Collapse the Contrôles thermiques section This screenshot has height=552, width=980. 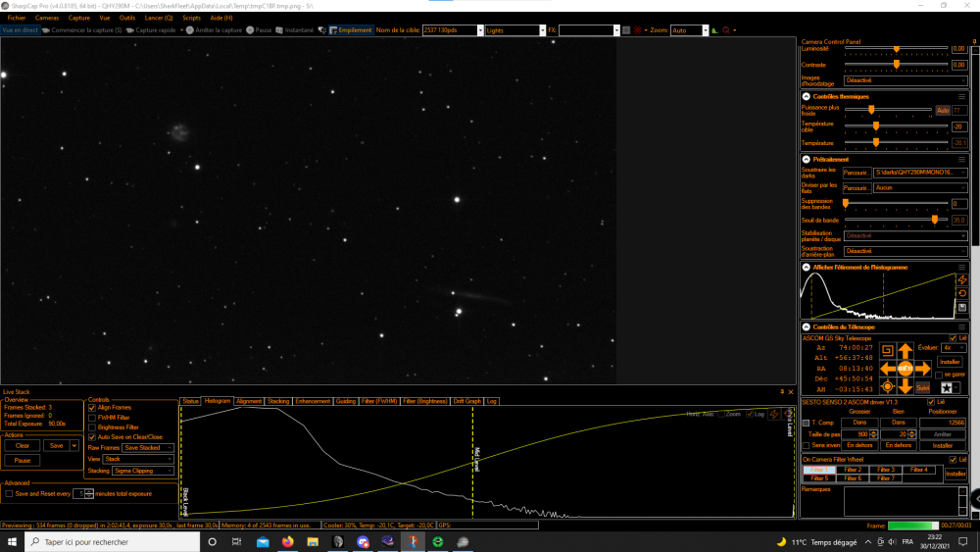click(807, 96)
